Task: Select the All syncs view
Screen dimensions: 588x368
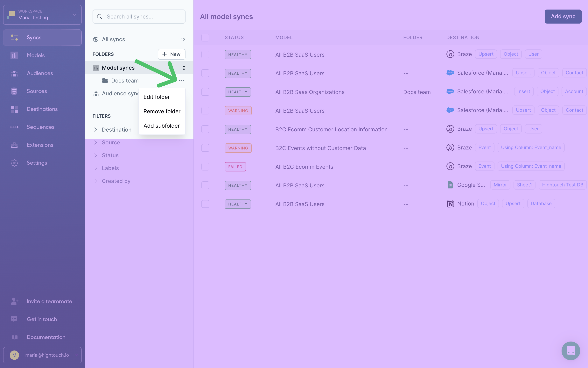Action: (x=139, y=39)
